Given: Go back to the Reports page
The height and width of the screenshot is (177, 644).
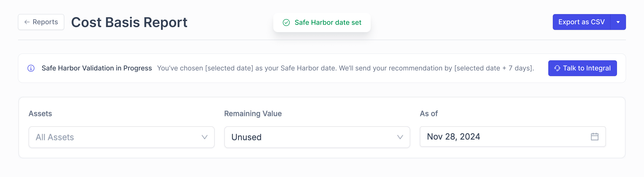Looking at the screenshot, I should 41,22.
